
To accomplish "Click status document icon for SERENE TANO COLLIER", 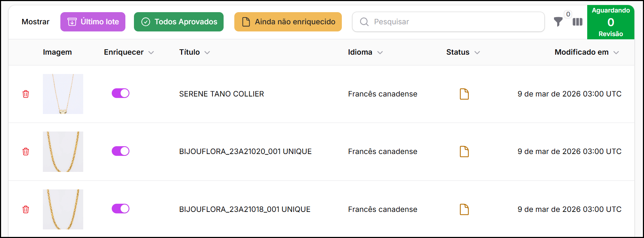I will (x=464, y=94).
